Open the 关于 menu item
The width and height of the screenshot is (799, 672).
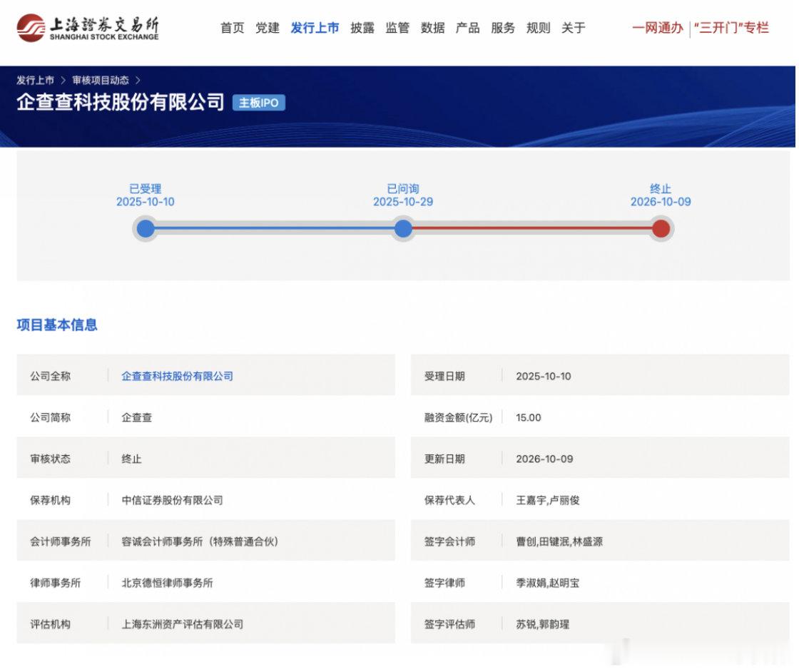[574, 28]
